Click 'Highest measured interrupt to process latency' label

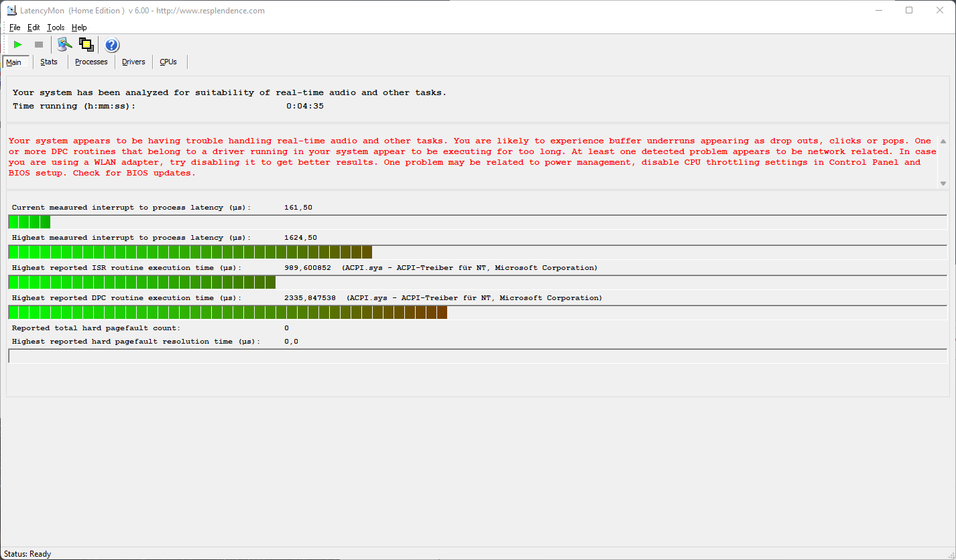tap(131, 238)
